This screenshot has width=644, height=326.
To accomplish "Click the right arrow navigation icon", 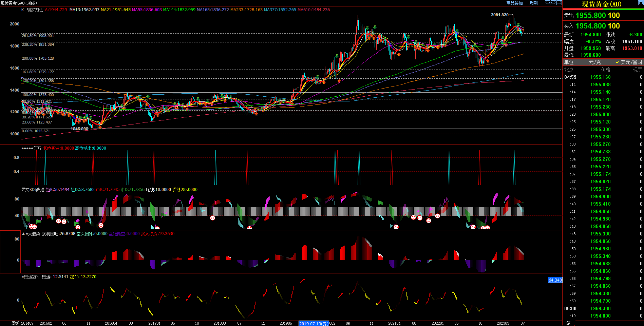I will [x=553, y=3].
